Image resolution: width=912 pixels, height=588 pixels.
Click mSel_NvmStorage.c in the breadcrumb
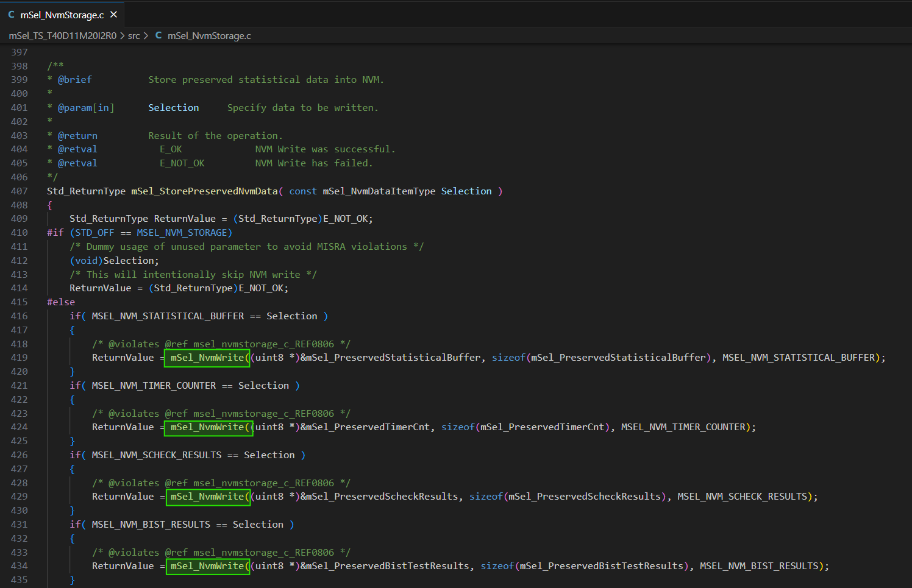tap(209, 36)
